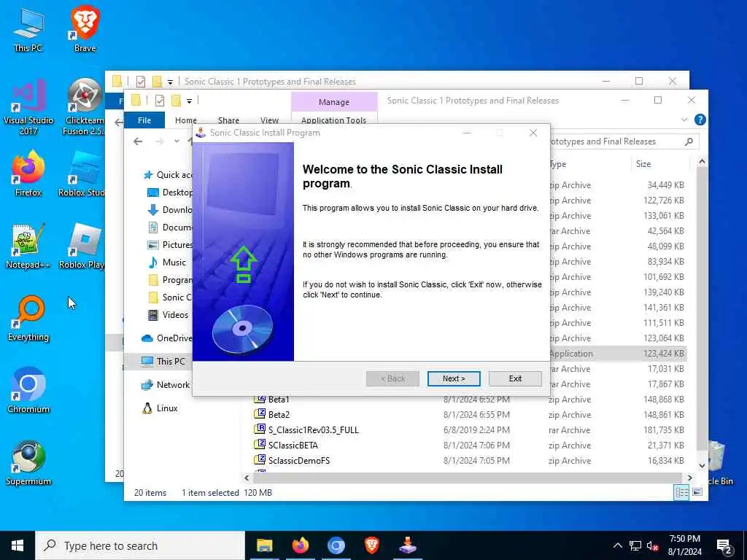Viewport: 747px width, 560px height.
Task: Open Roblox Player desktop shortcut
Action: [82, 246]
